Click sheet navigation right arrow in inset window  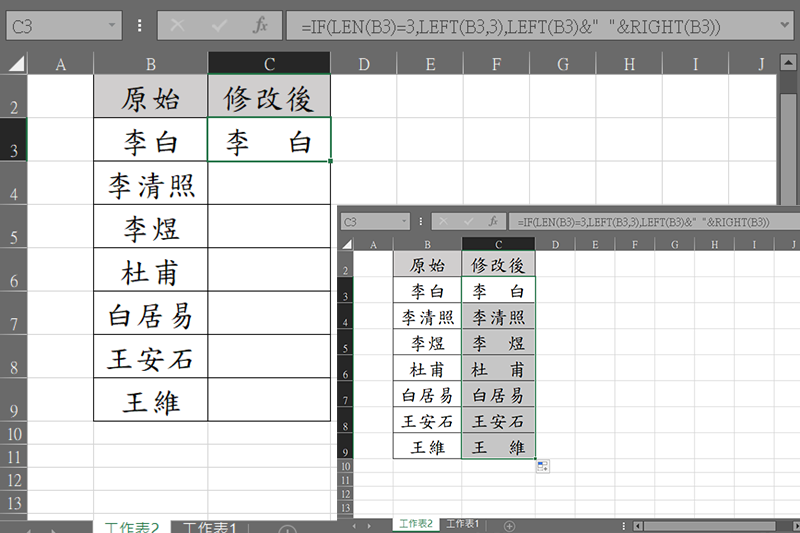point(368,525)
